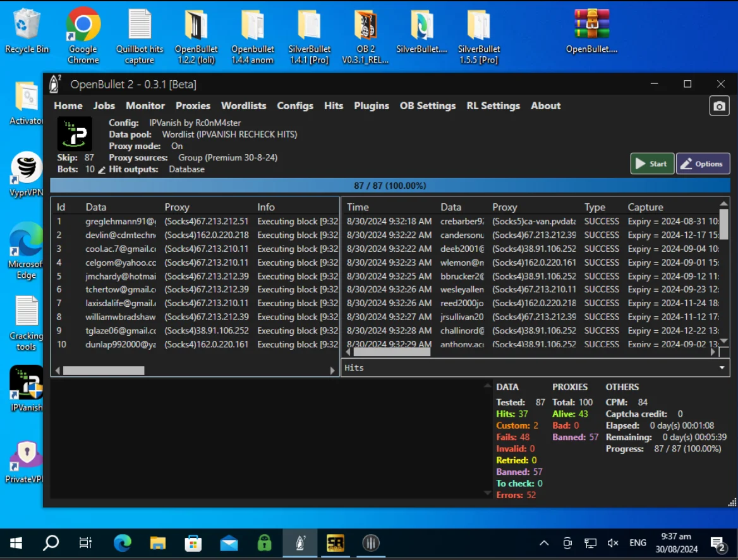Open the RL Settings menu
The width and height of the screenshot is (738, 560).
pyautogui.click(x=493, y=106)
